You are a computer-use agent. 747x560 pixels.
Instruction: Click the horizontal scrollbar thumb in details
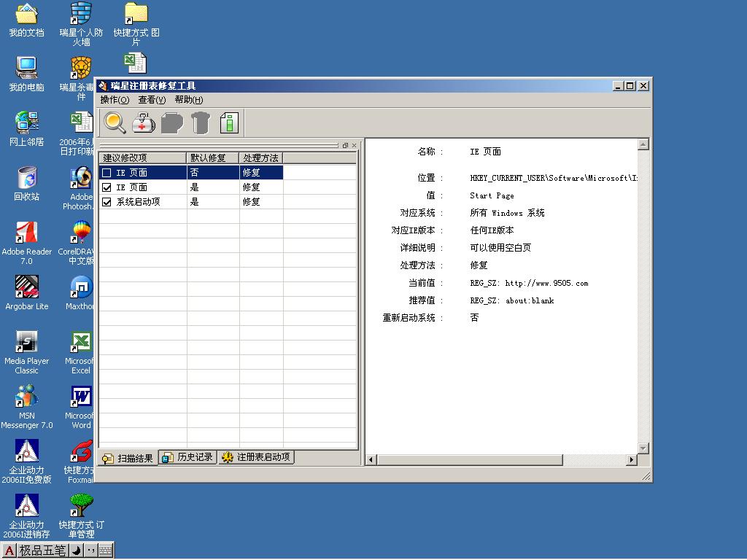point(470,459)
